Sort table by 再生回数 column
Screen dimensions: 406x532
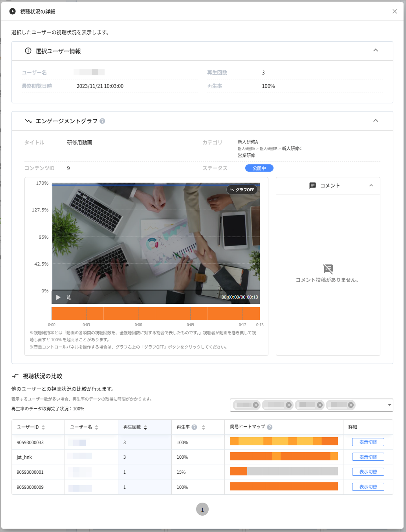[145, 427]
